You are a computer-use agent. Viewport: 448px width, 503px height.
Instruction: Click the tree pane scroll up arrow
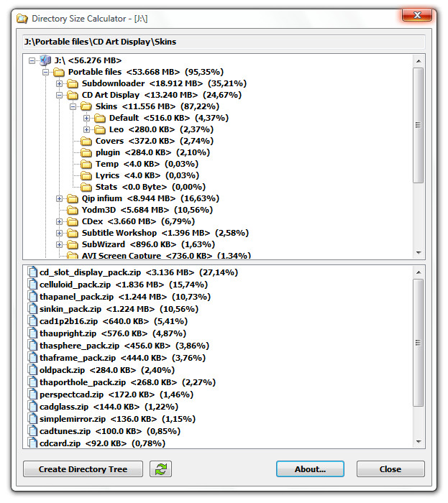point(419,61)
